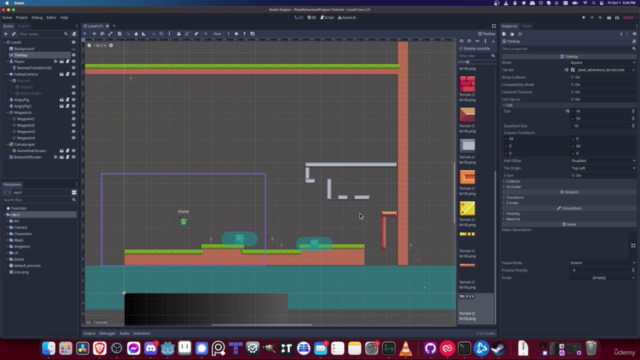Expand the Characters folder in FileSystem
The width and height of the screenshot is (640, 360).
8,234
